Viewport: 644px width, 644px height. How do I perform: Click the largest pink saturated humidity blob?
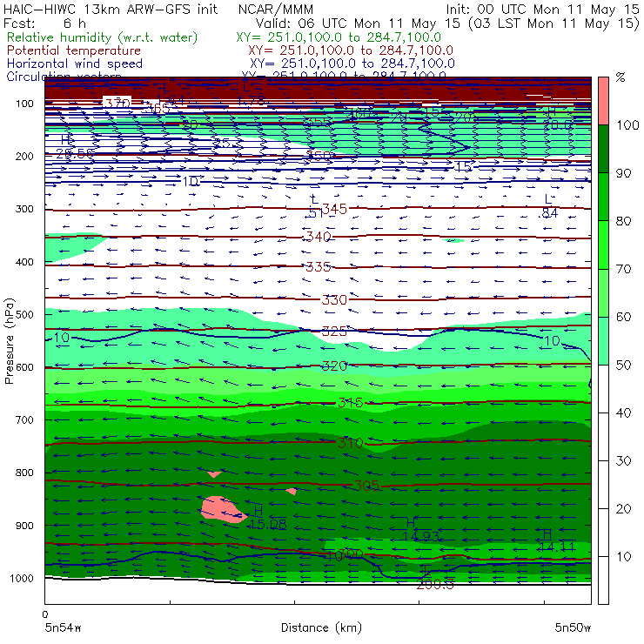click(x=222, y=509)
